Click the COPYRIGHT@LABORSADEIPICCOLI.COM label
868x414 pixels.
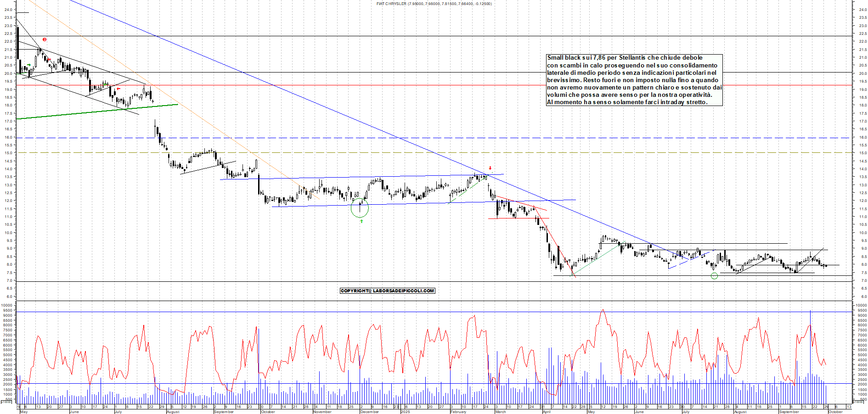[387, 291]
